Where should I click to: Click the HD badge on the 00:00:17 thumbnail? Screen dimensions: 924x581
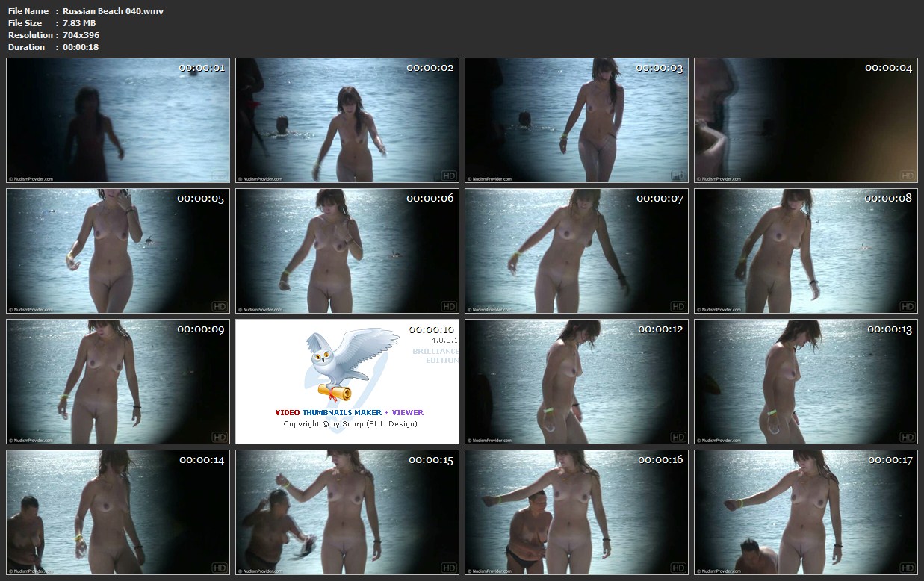tap(907, 568)
